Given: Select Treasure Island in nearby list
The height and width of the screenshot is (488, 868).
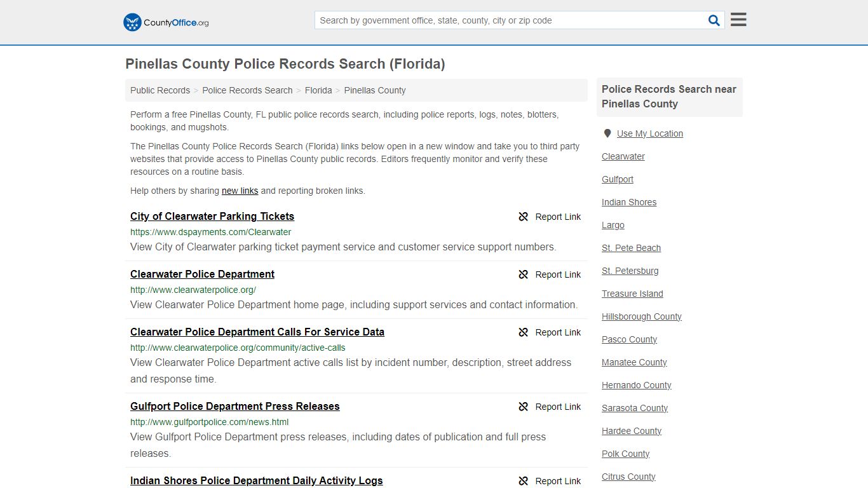Looking at the screenshot, I should click(x=632, y=294).
